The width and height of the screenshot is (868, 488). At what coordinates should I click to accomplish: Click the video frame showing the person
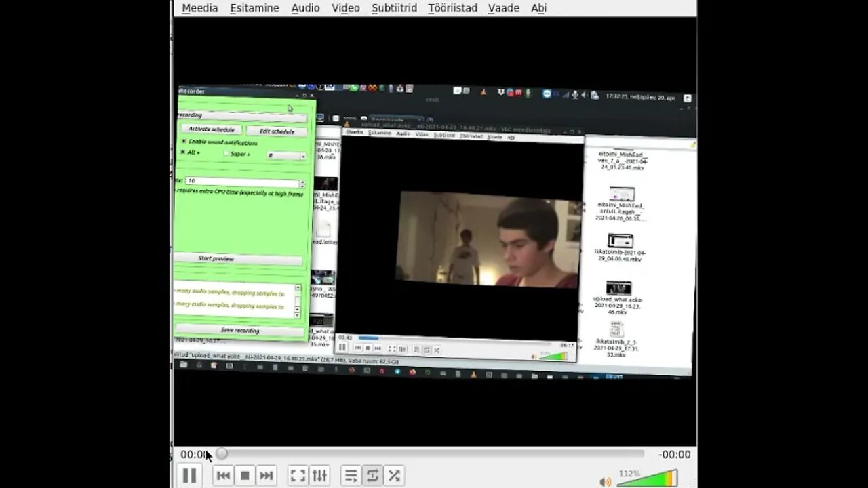click(x=488, y=239)
